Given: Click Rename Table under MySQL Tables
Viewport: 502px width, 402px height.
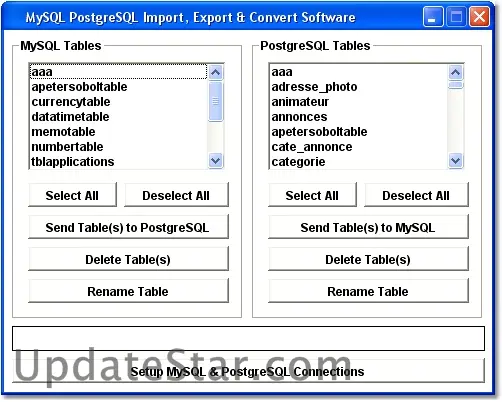Looking at the screenshot, I should point(128,291).
